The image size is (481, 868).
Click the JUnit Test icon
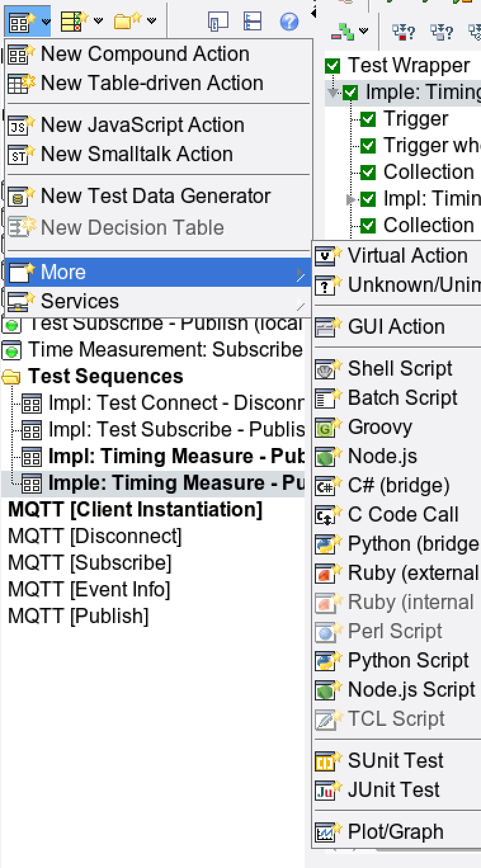(325, 791)
